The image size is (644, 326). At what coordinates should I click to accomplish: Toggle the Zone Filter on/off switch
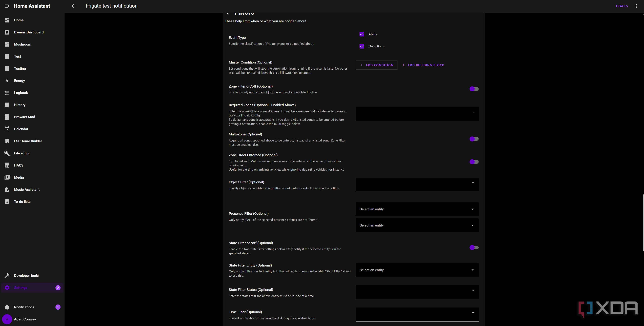click(474, 89)
